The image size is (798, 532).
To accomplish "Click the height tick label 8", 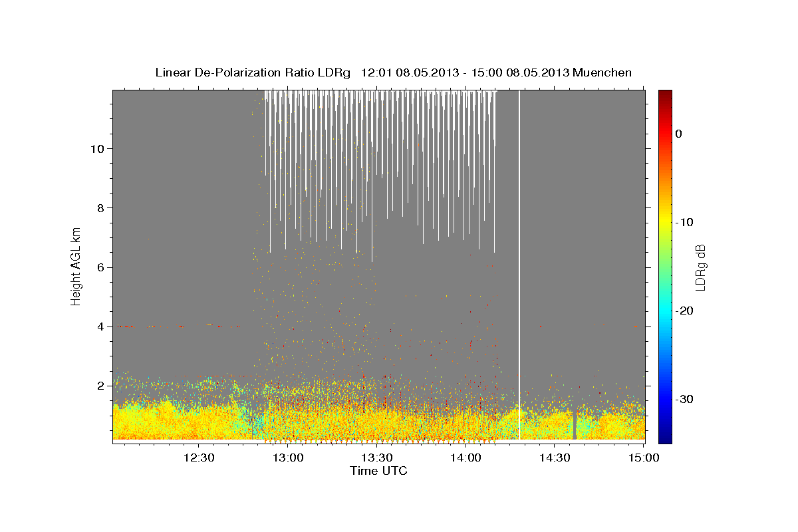I will (99, 207).
